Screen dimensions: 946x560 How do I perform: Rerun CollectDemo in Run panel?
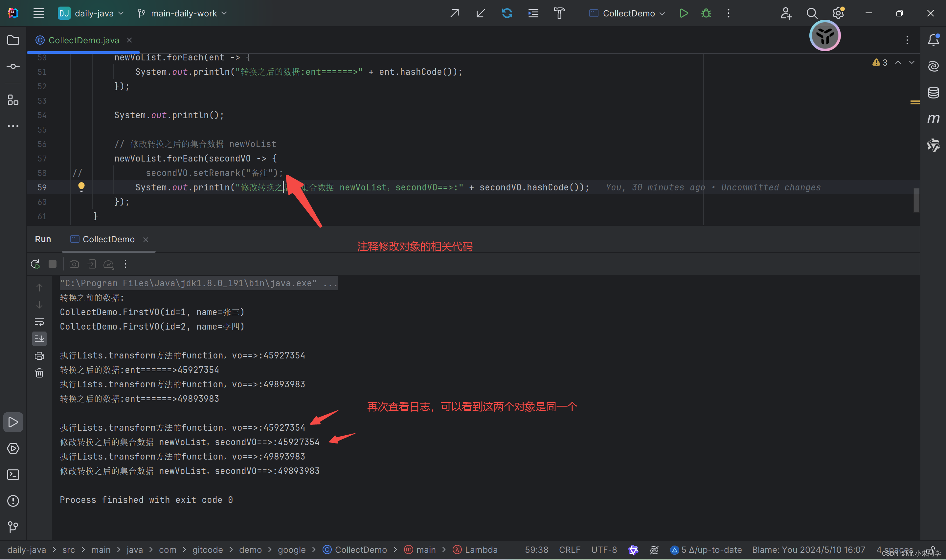[x=35, y=264]
